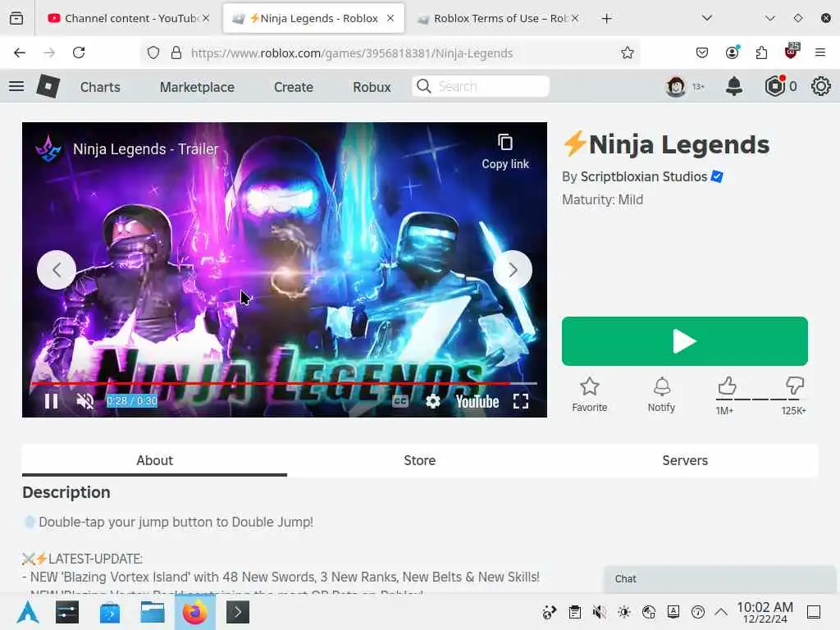The width and height of the screenshot is (840, 630).
Task: Pause the Ninja Legends trailer
Action: pyautogui.click(x=51, y=400)
